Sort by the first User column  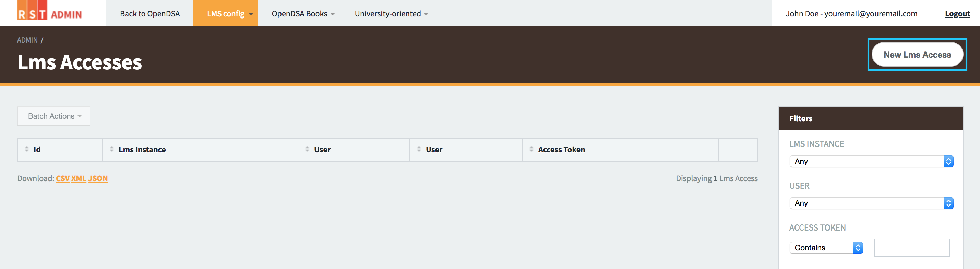(322, 150)
